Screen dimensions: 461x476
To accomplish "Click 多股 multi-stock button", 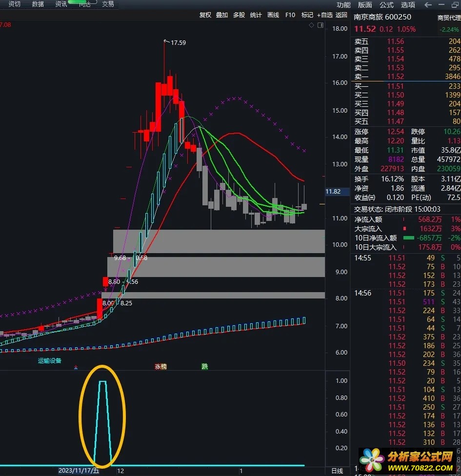I will point(239,15).
